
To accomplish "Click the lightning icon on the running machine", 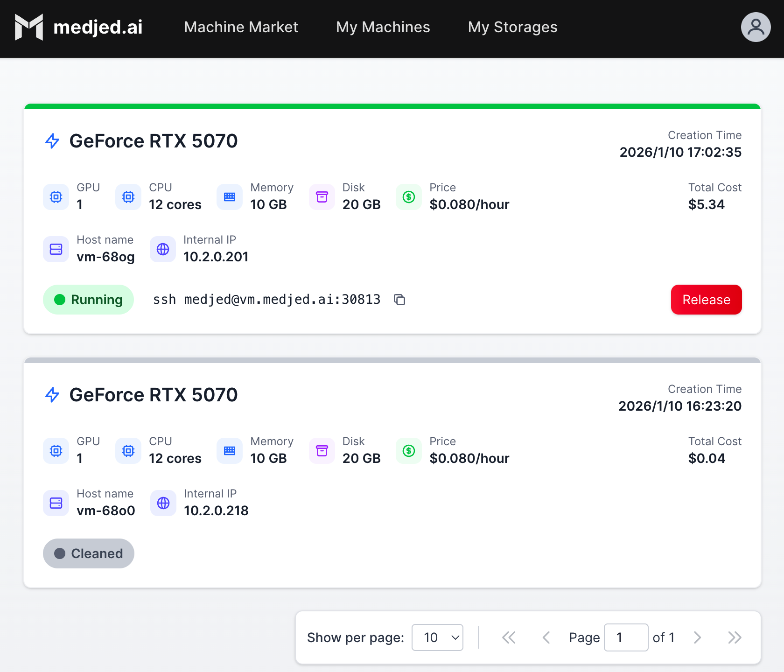I will 52,141.
